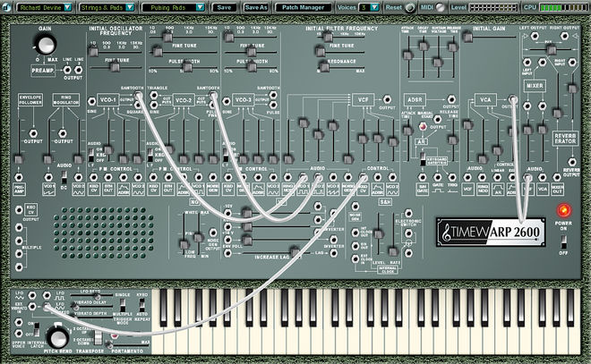Toggle the VCO-3 Audio/KBD LF switch

pos(225,155)
